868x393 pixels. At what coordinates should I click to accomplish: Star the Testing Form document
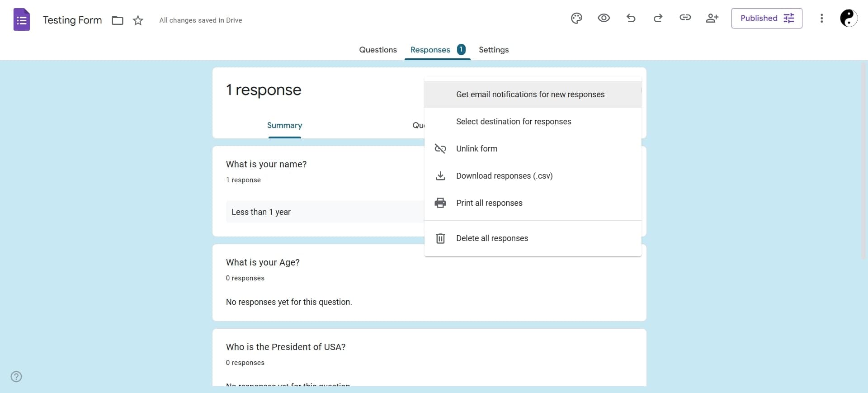(x=138, y=20)
